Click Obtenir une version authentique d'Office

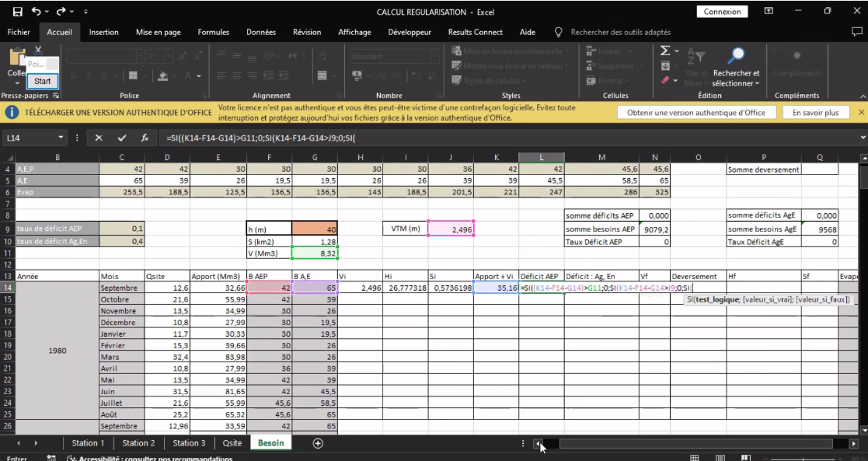[695, 113]
